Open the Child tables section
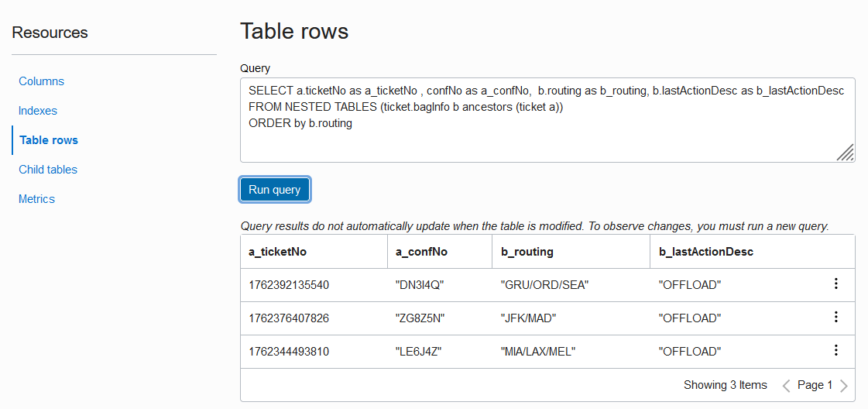The image size is (868, 409). (x=48, y=170)
